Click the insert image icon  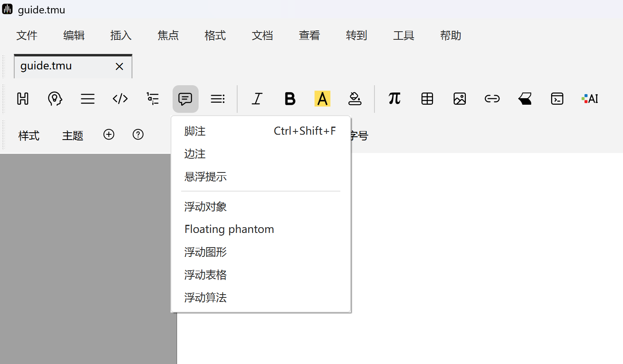pos(459,99)
